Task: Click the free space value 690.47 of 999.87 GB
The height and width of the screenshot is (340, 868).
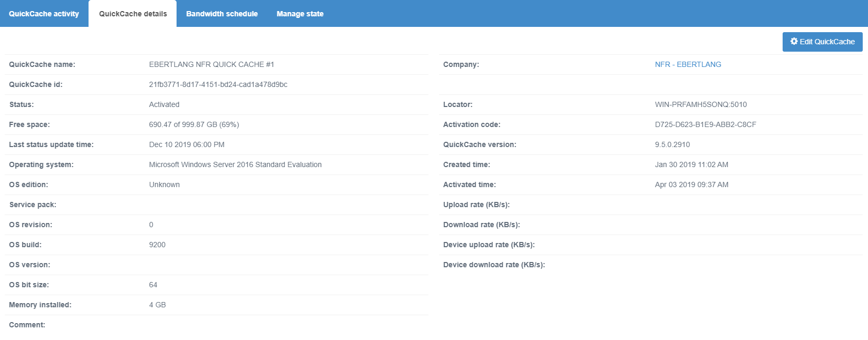Action: coord(194,124)
